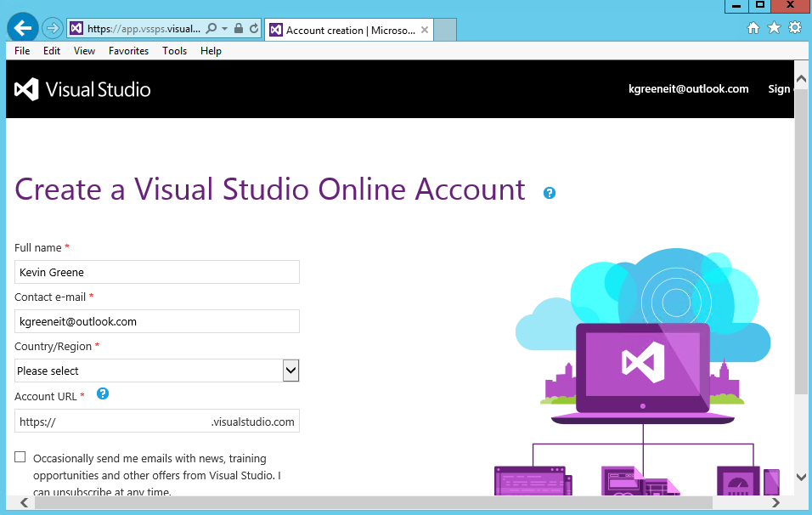
Task: Open Favorites with the star icon
Action: click(x=774, y=27)
